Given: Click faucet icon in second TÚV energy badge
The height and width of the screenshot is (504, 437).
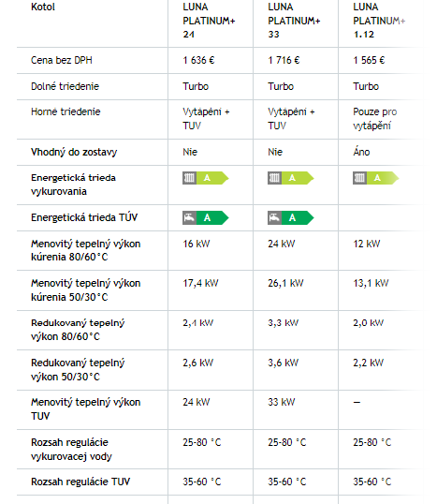Looking at the screenshot, I should pyautogui.click(x=274, y=218).
